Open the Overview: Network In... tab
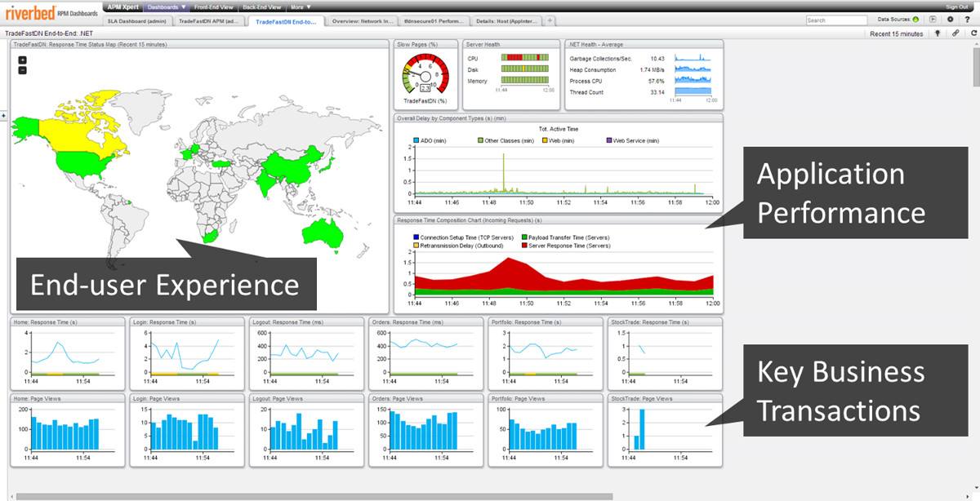The height and width of the screenshot is (501, 980). pos(364,20)
